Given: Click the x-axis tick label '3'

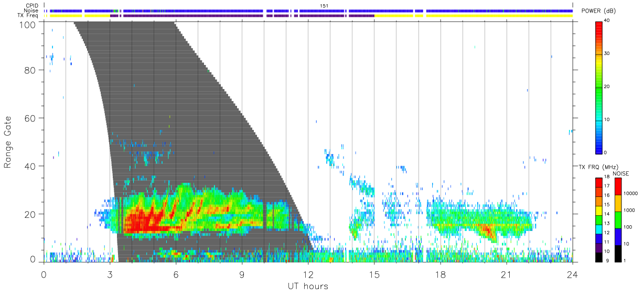Looking at the screenshot, I should 110,274.
